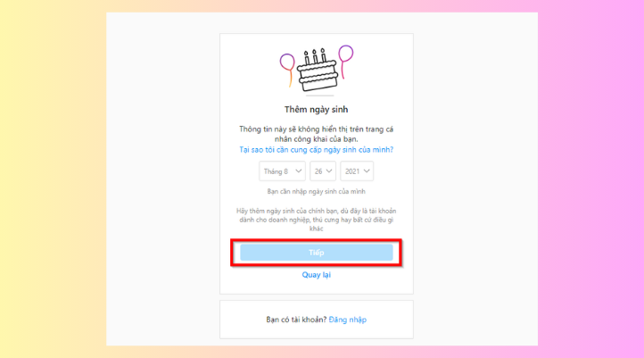644x358 pixels.
Task: Open the day dropdown showing 26
Action: point(322,171)
